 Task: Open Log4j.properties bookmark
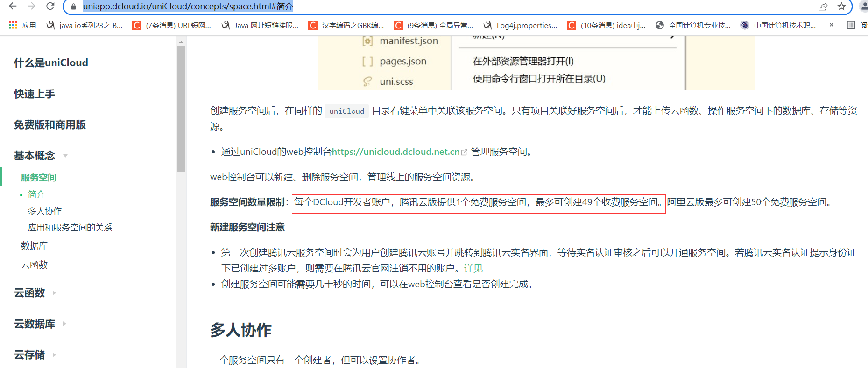(520, 25)
